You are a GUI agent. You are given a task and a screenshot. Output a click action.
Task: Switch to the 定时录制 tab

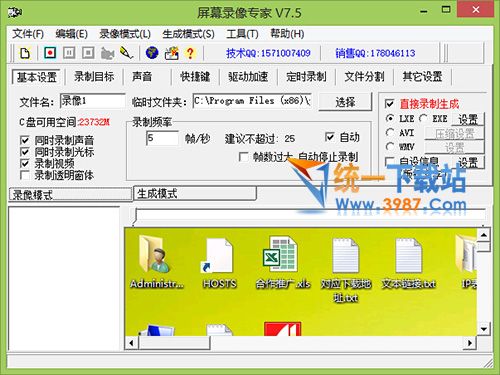(x=306, y=77)
